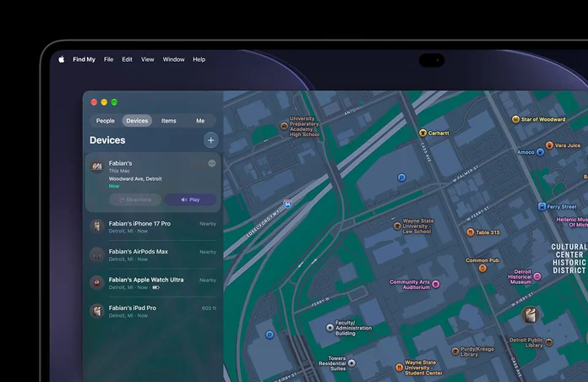Screen dimensions: 588x382
Task: Open the Apple menu
Action: click(x=62, y=59)
